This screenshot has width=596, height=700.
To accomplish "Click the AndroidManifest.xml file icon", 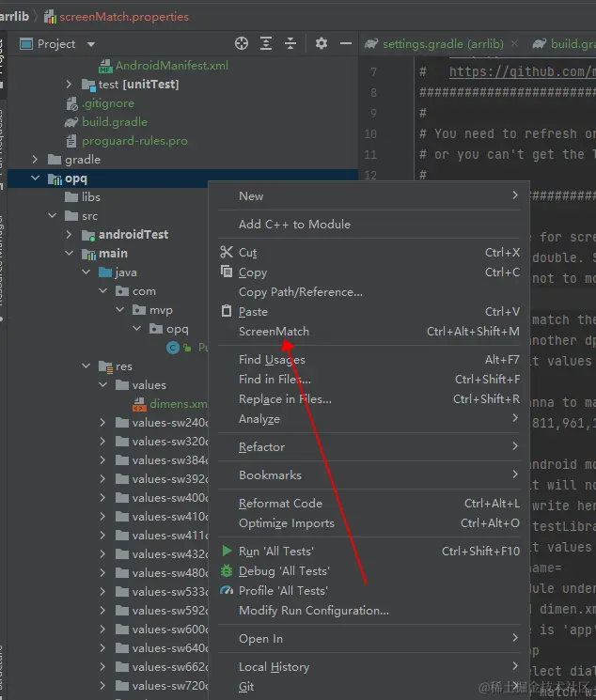I will click(105, 66).
